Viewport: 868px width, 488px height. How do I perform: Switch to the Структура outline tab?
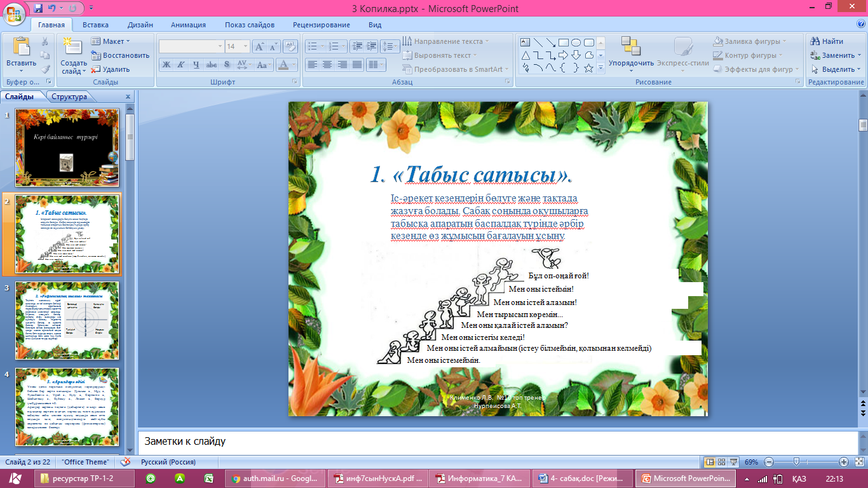click(x=69, y=97)
